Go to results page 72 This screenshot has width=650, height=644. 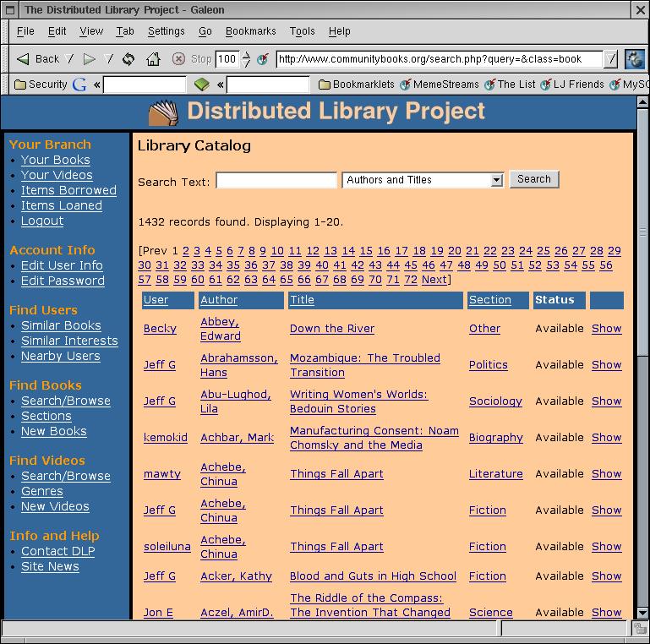411,280
